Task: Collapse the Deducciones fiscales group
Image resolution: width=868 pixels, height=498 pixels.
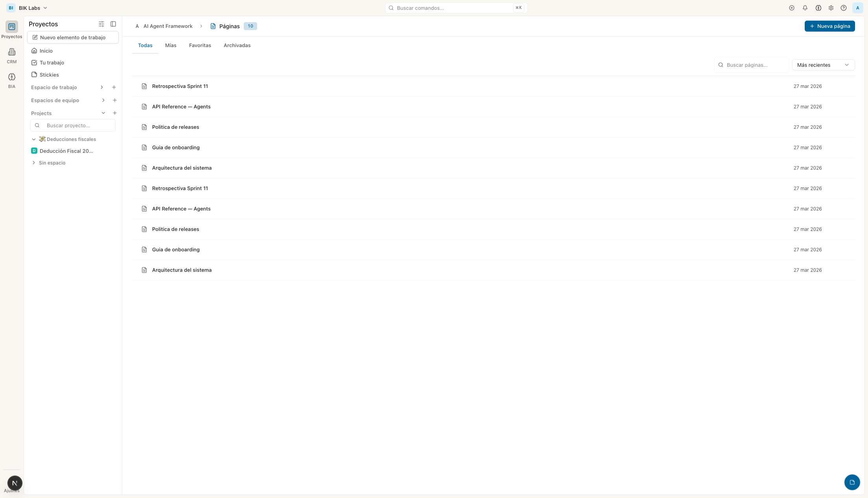Action: 34,139
